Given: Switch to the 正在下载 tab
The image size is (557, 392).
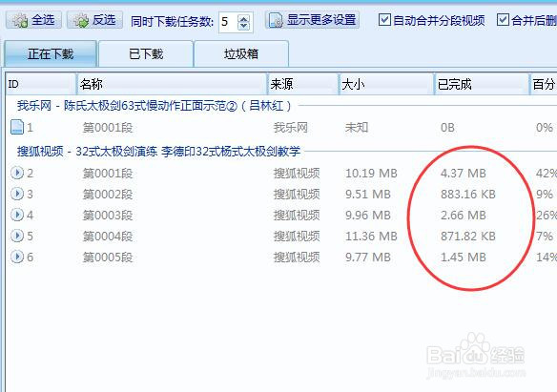Looking at the screenshot, I should pyautogui.click(x=51, y=53).
